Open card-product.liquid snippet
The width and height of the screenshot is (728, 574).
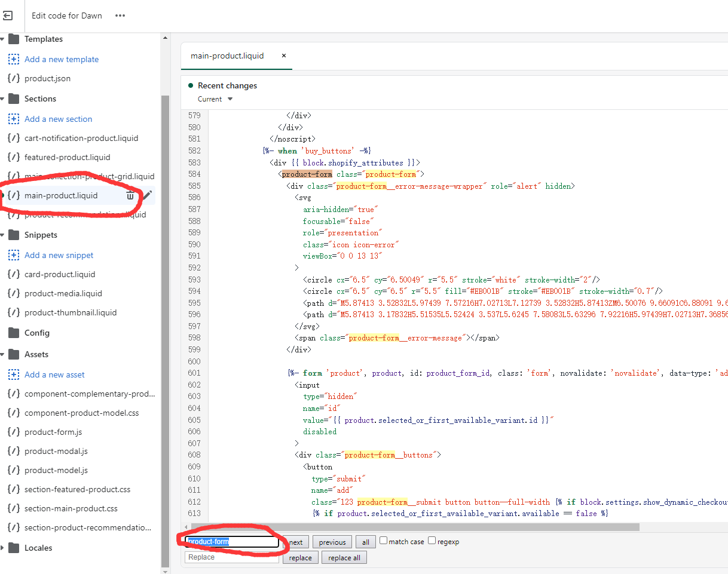point(60,274)
